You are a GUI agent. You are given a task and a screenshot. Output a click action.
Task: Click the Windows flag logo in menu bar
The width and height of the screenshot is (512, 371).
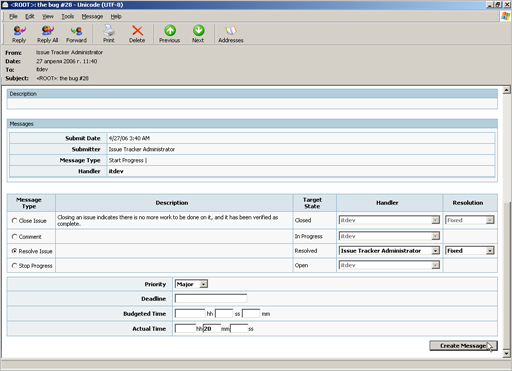(506, 16)
